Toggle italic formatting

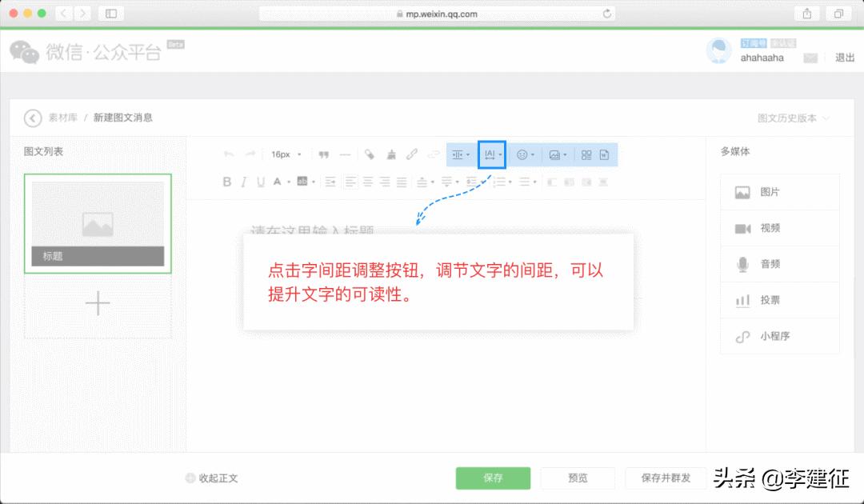243,182
